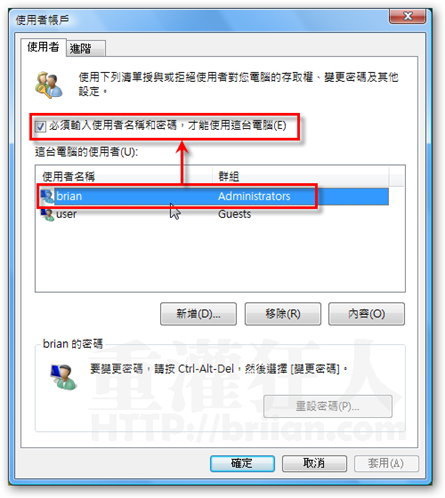Confirm with the 確定 button
Image resolution: width=445 pixels, height=498 pixels.
(x=242, y=463)
